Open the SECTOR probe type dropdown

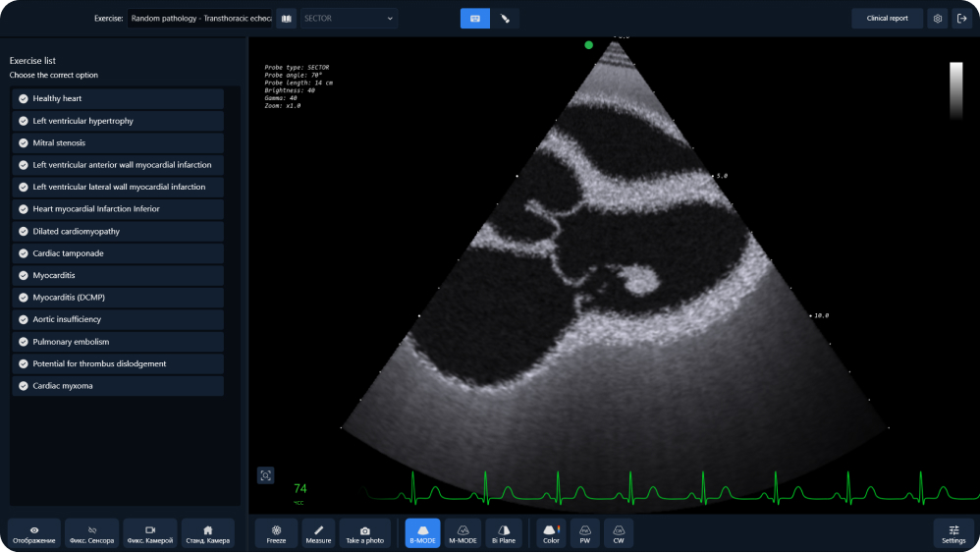coord(349,19)
